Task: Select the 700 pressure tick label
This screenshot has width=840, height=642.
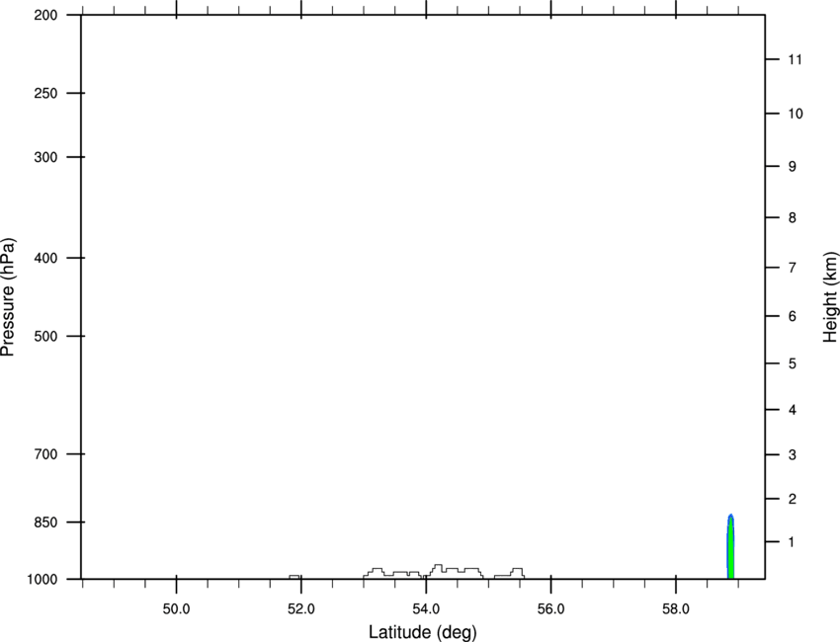Action: (45, 454)
